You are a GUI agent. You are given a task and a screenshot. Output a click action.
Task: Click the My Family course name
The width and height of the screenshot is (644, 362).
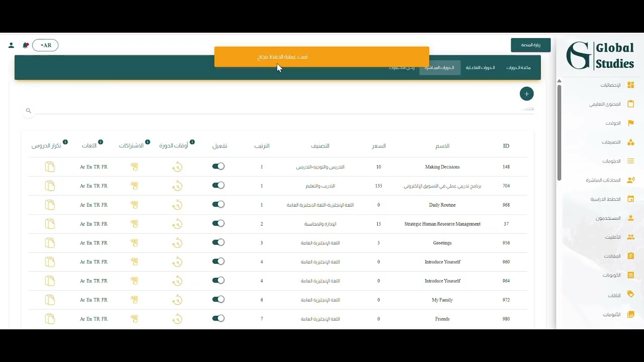coord(442,300)
